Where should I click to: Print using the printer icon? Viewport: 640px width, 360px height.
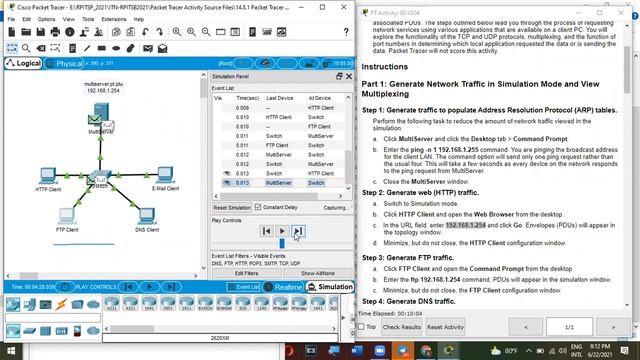(x=55, y=32)
